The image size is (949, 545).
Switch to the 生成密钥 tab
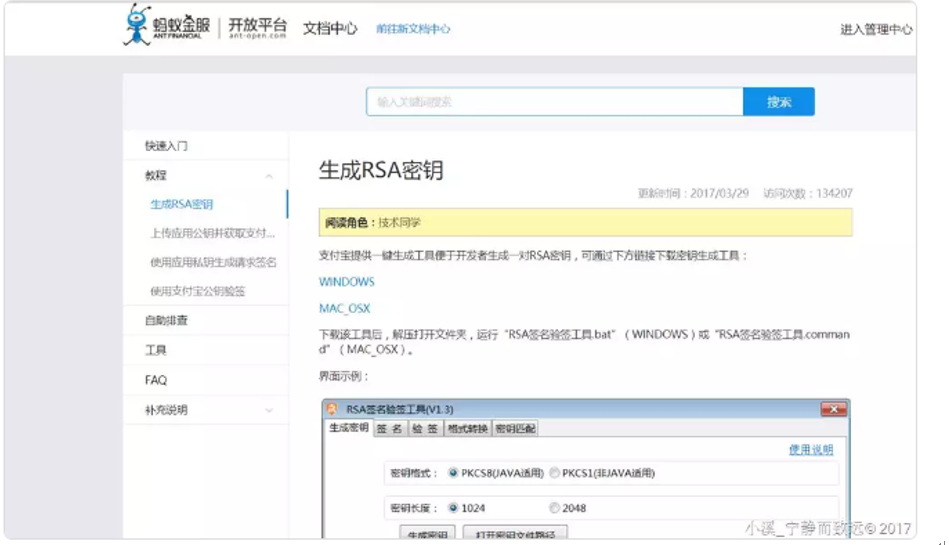point(349,428)
